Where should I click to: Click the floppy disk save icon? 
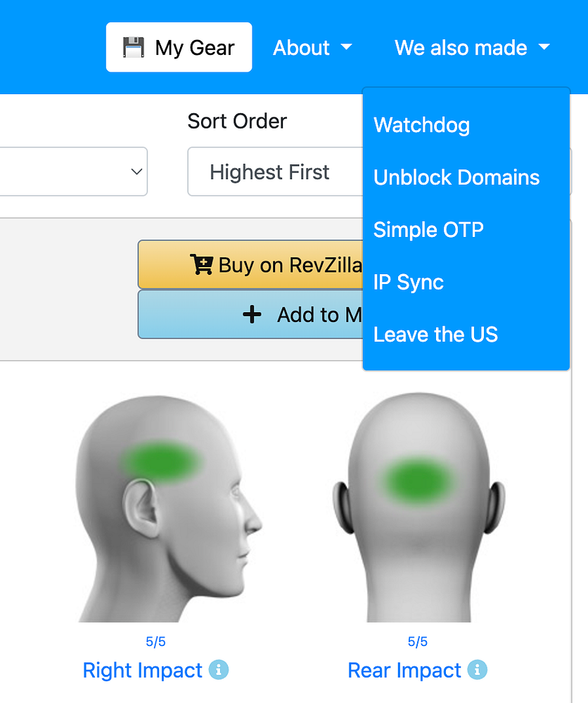(x=134, y=47)
